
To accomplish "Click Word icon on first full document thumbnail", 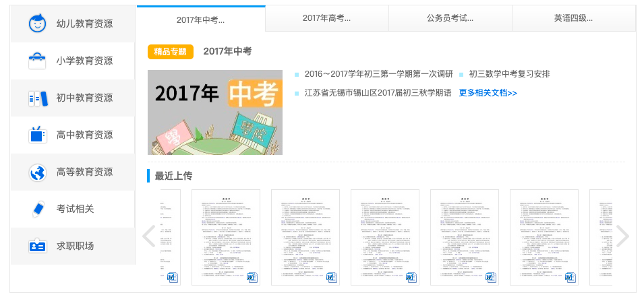I will point(252,277).
